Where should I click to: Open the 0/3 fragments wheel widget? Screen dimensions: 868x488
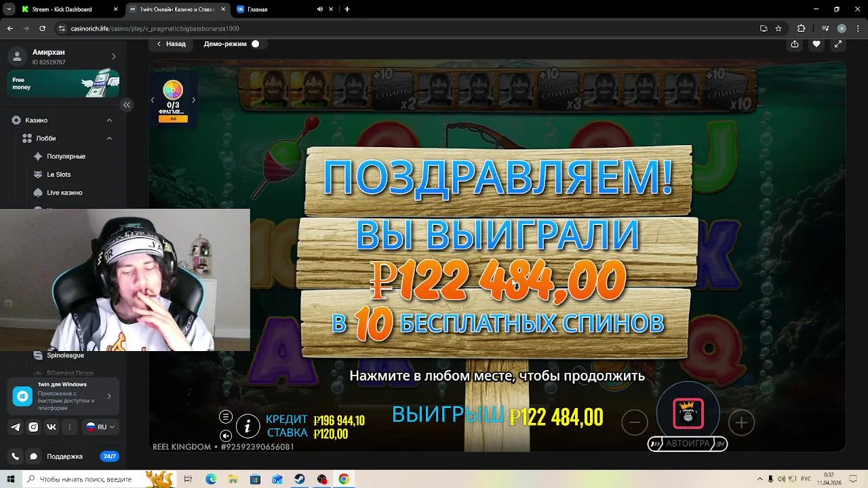[173, 101]
